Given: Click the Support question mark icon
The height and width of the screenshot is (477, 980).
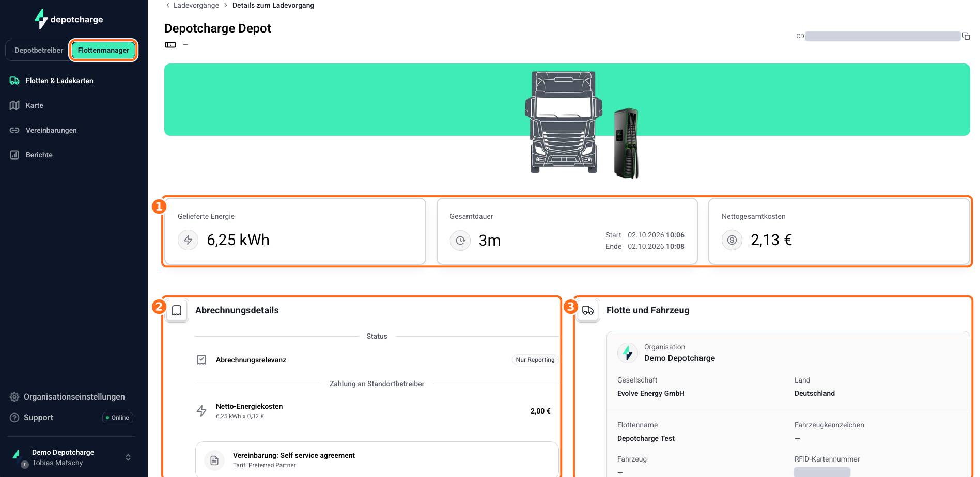Looking at the screenshot, I should coord(14,418).
